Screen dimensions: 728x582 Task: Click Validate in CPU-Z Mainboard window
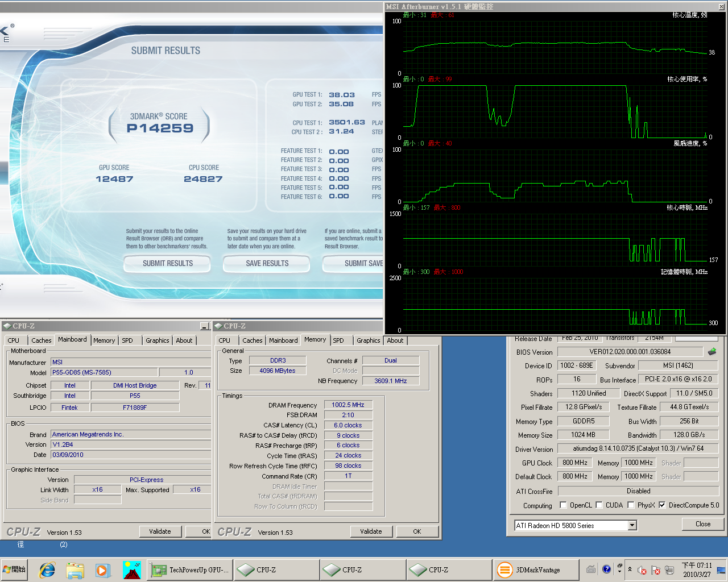pos(160,531)
